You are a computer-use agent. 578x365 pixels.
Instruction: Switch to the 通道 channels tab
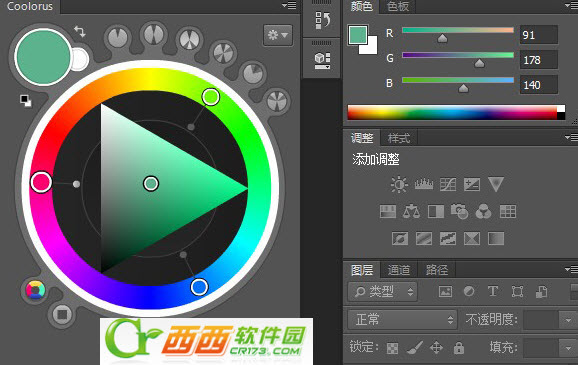coord(398,270)
